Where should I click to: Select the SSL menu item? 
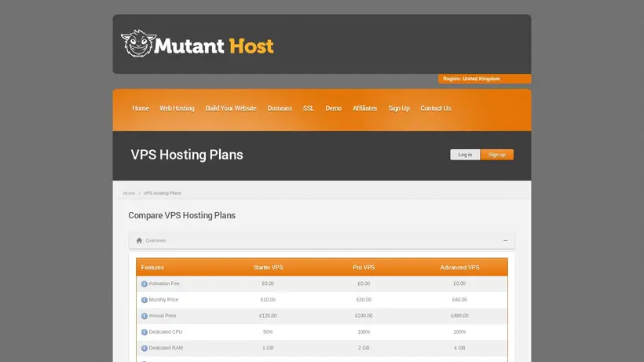tap(309, 108)
